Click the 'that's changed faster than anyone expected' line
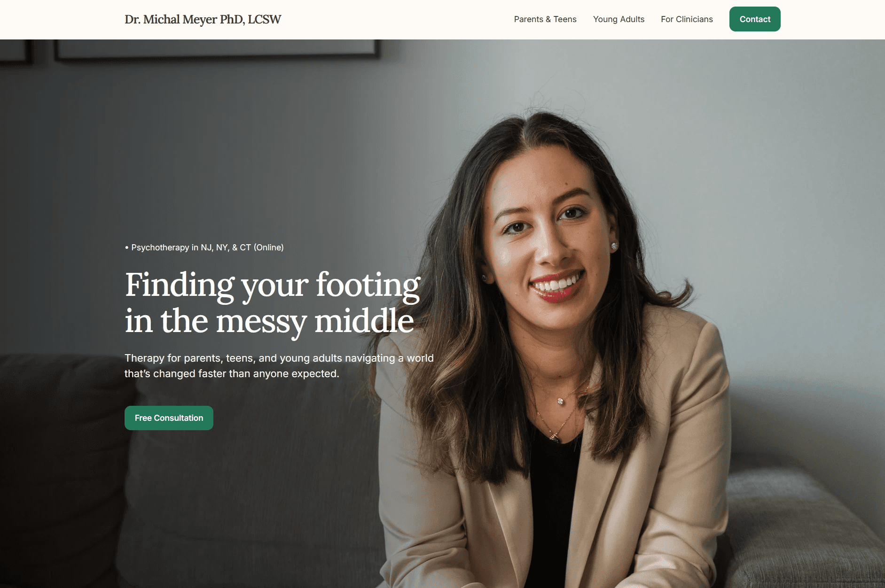885x588 pixels. click(232, 374)
